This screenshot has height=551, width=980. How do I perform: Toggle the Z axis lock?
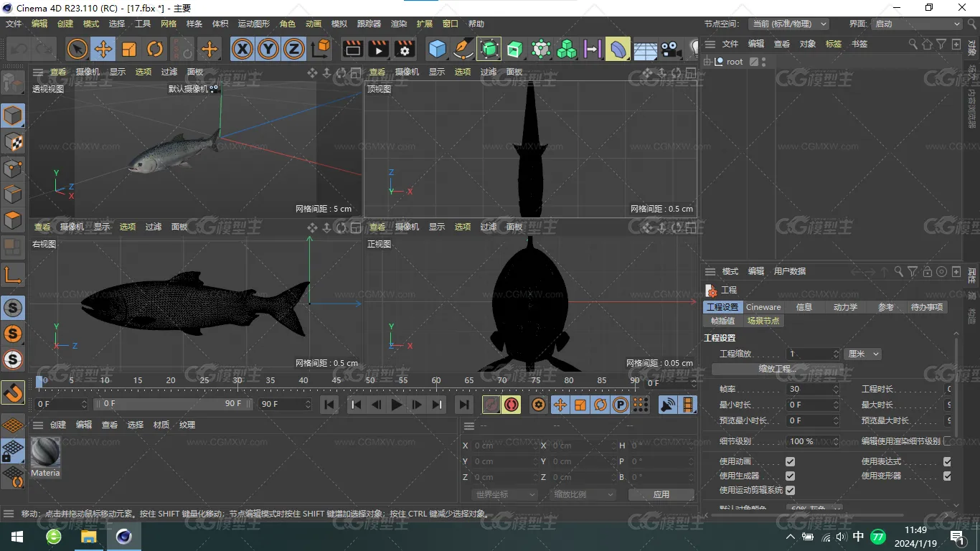tap(294, 49)
